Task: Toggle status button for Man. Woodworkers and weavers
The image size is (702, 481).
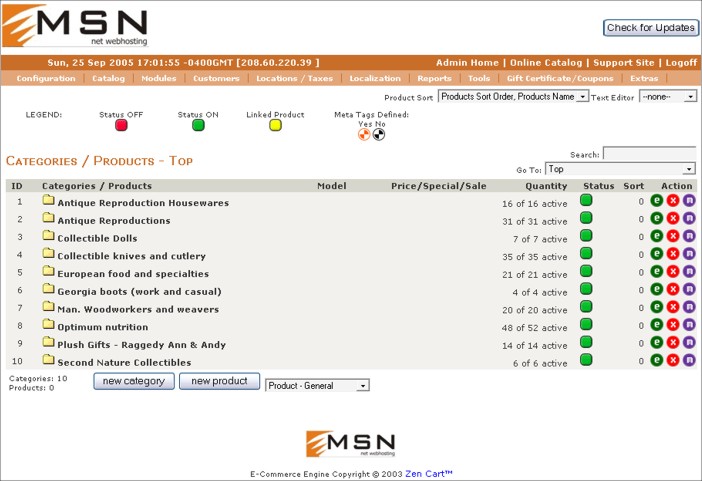Action: (x=587, y=307)
